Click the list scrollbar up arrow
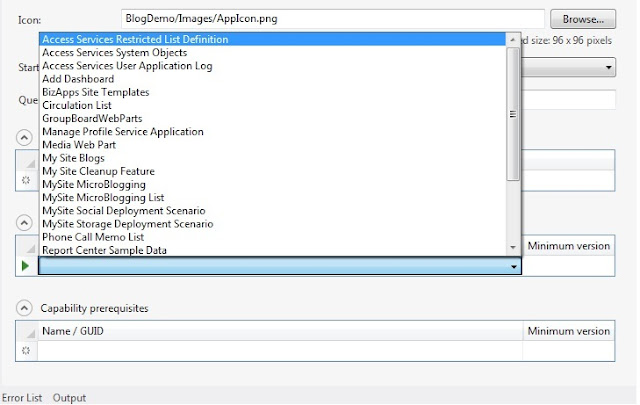640x405 pixels. [513, 40]
